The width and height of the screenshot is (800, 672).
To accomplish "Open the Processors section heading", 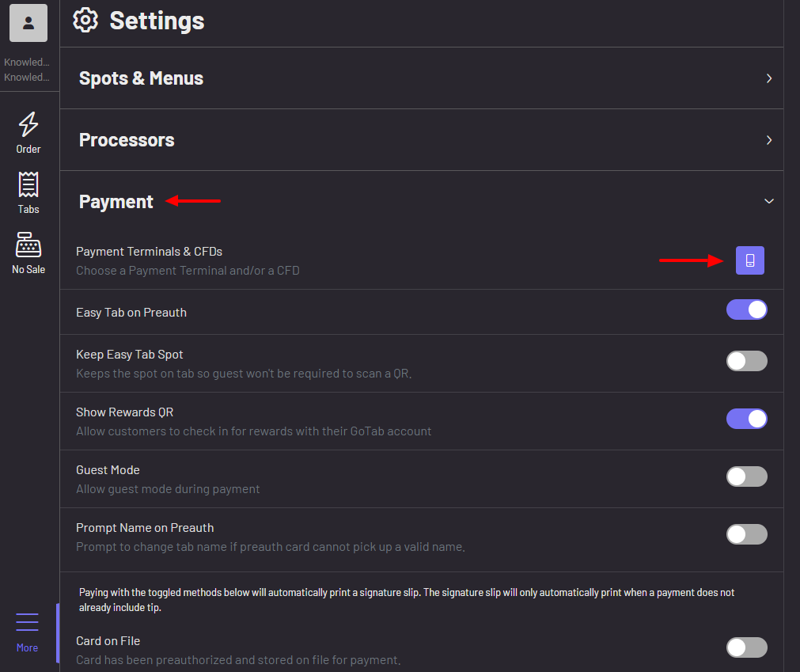I will (x=127, y=140).
